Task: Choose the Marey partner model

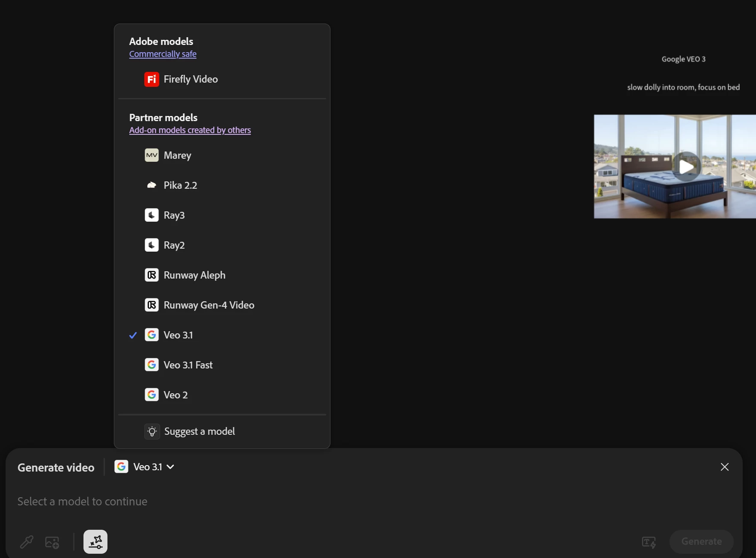Action: [222, 155]
